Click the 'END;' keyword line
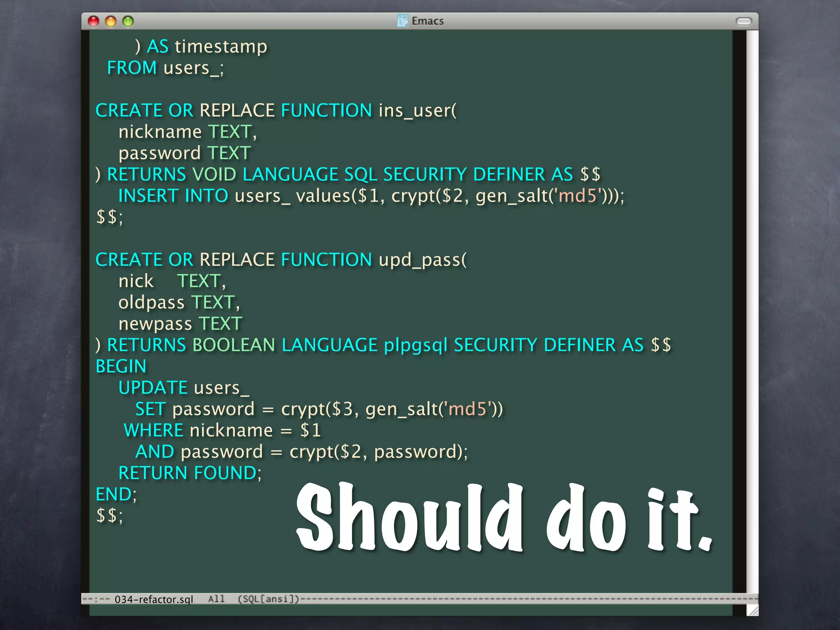 pyautogui.click(x=116, y=494)
